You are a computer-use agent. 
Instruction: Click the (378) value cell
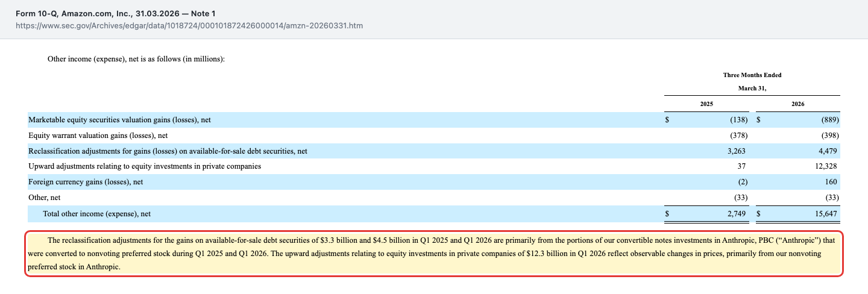(x=738, y=136)
